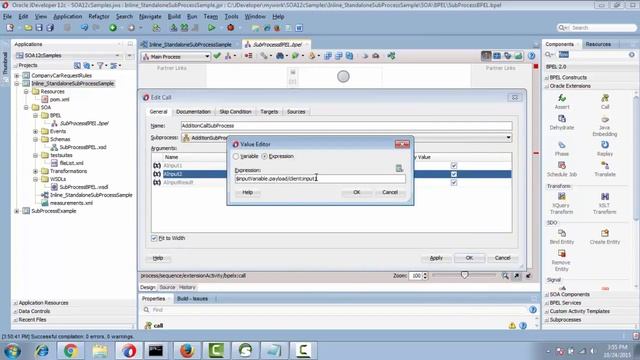Expand the Events folder

point(36,131)
